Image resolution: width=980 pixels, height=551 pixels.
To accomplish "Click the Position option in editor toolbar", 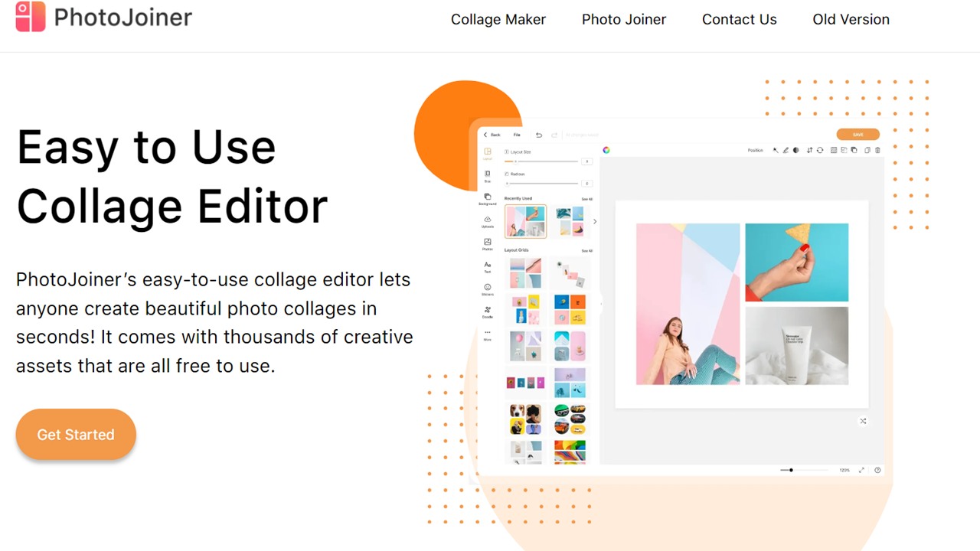I will click(756, 150).
